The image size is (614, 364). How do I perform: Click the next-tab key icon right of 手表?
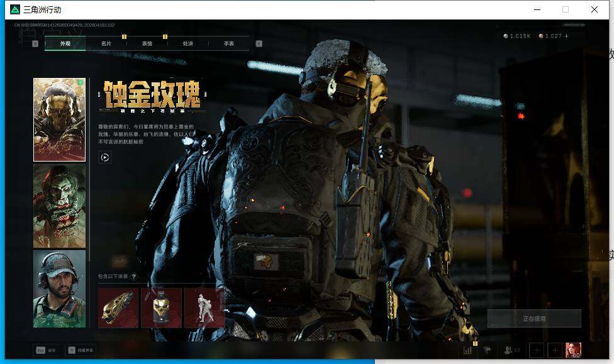pos(259,43)
